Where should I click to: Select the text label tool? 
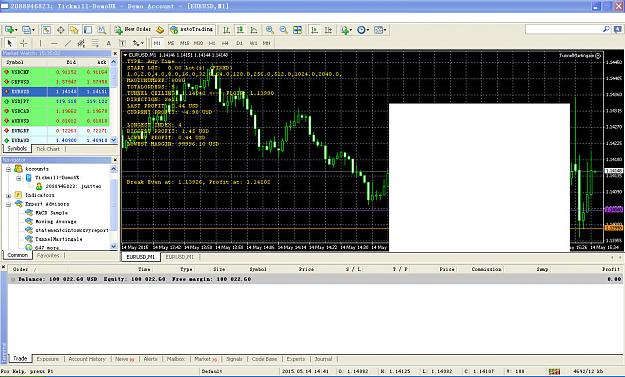click(122, 43)
